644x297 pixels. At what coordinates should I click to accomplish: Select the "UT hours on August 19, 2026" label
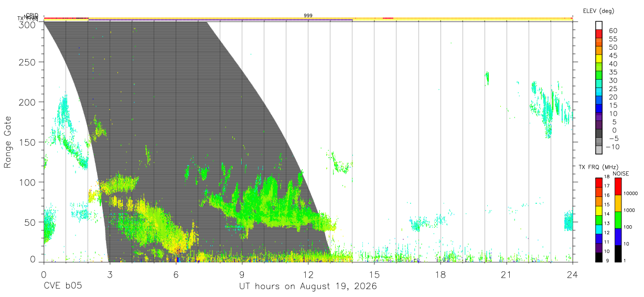[x=308, y=287]
